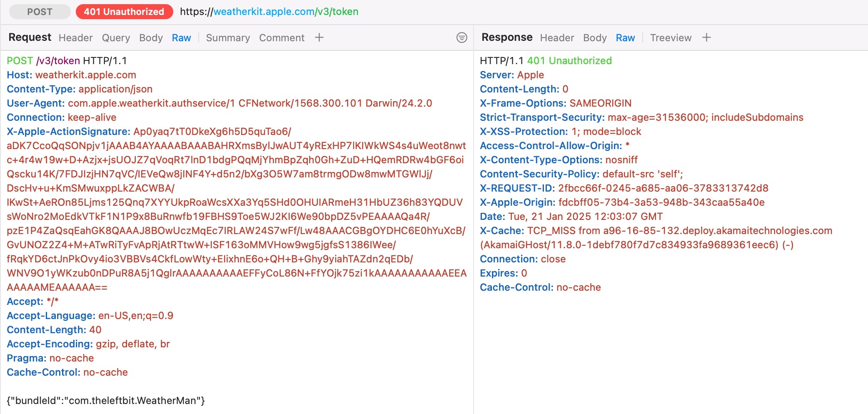The image size is (868, 414).
Task: Select the Request Raw tab
Action: click(x=182, y=38)
